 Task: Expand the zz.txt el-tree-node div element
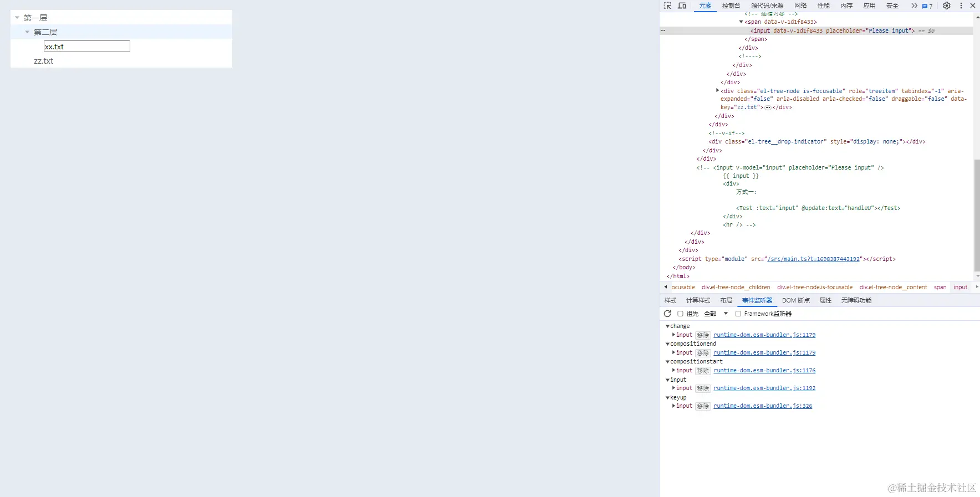coord(717,90)
